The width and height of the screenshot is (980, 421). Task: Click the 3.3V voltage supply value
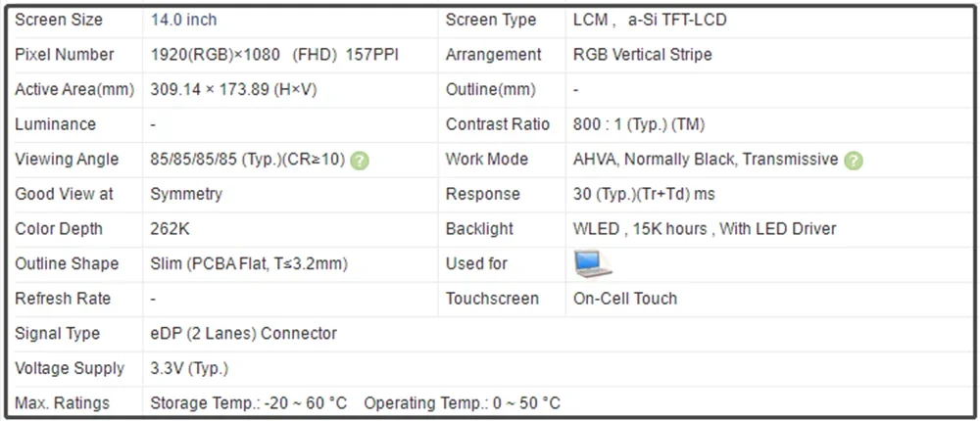pyautogui.click(x=189, y=368)
